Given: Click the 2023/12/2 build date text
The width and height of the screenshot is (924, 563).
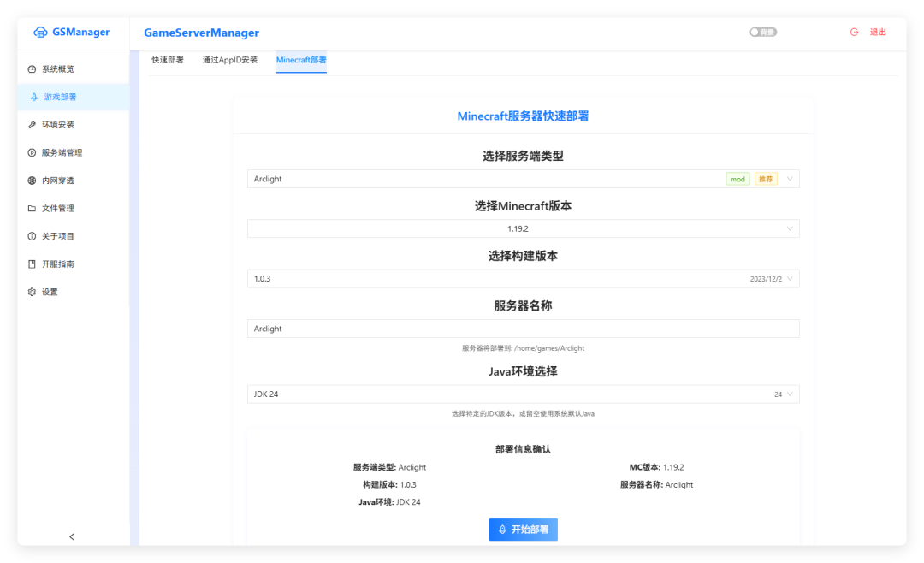Looking at the screenshot, I should coord(766,279).
